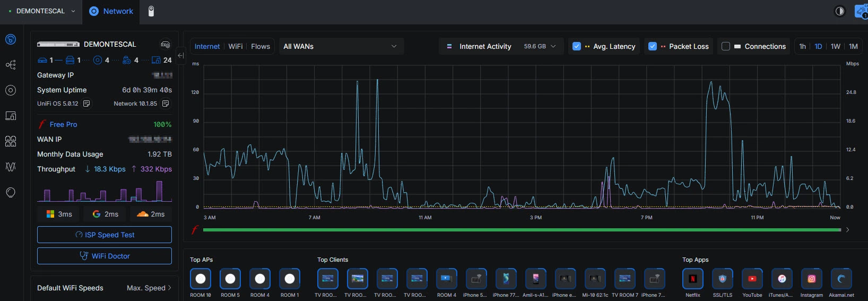868x301 pixels.
Task: Enable the Connections checkbox
Action: pos(726,46)
